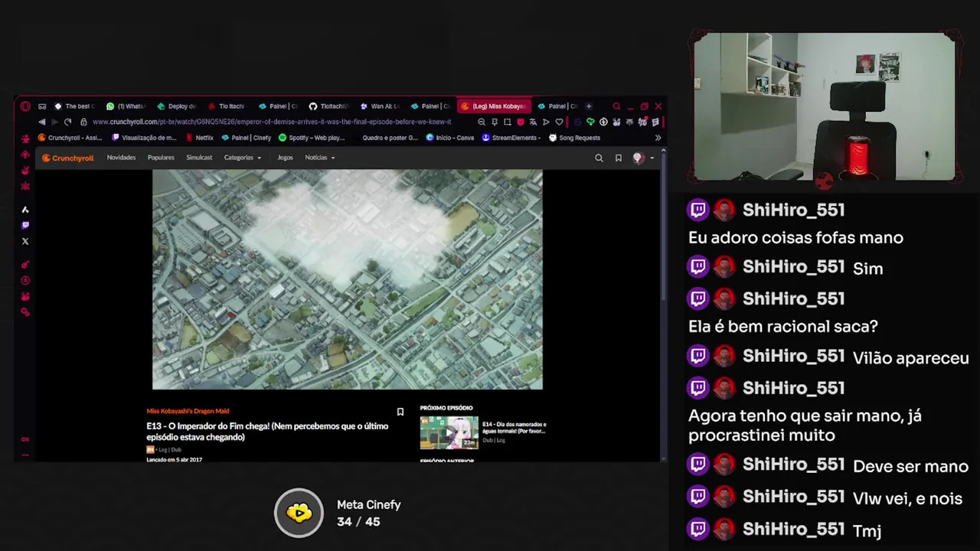Open the Simulcast menu item
The image size is (980, 551).
[x=199, y=158]
